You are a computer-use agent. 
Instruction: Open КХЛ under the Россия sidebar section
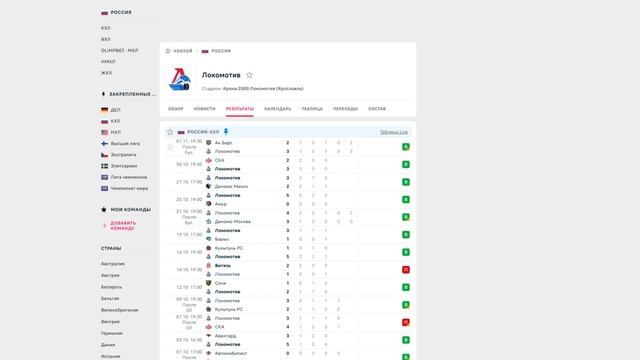(106, 28)
